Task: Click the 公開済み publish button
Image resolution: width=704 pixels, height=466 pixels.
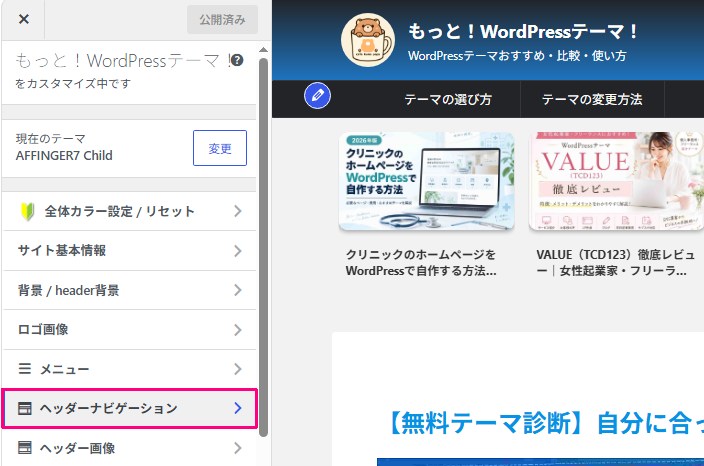Action: (222, 20)
